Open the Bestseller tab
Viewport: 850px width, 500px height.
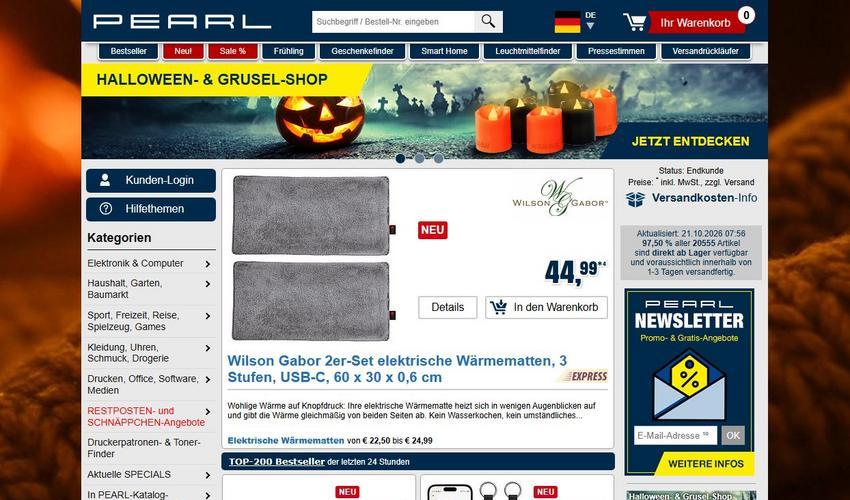coord(128,51)
